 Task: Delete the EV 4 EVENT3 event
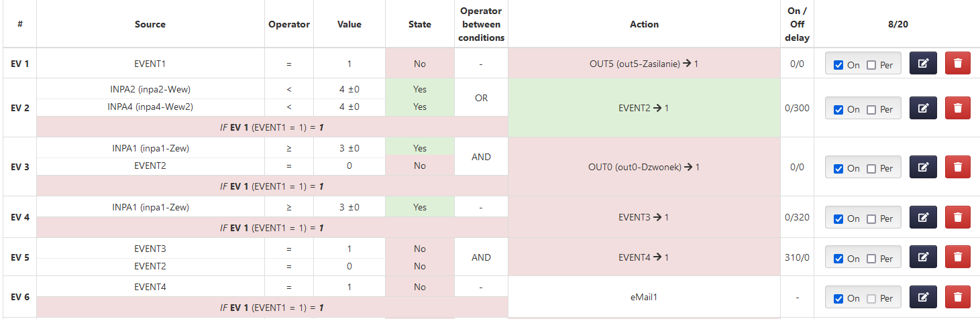[x=958, y=218]
